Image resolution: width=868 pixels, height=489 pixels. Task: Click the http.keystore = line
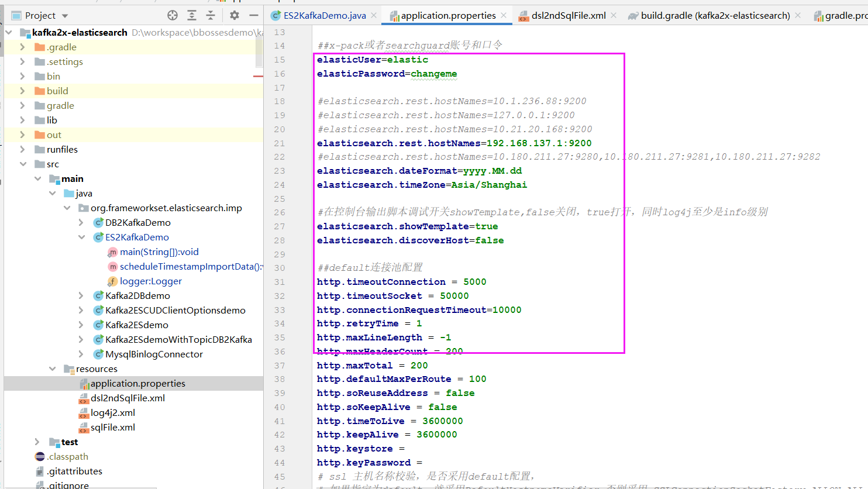pos(360,449)
